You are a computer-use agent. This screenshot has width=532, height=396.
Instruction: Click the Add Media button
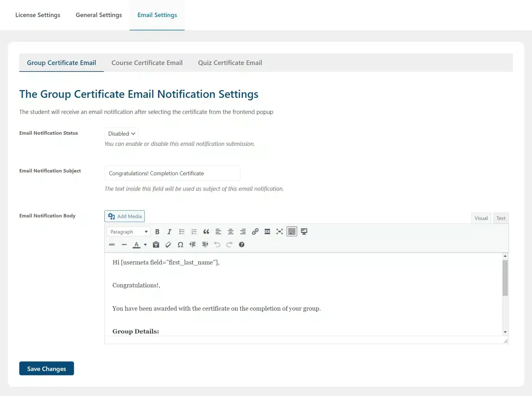(x=124, y=216)
